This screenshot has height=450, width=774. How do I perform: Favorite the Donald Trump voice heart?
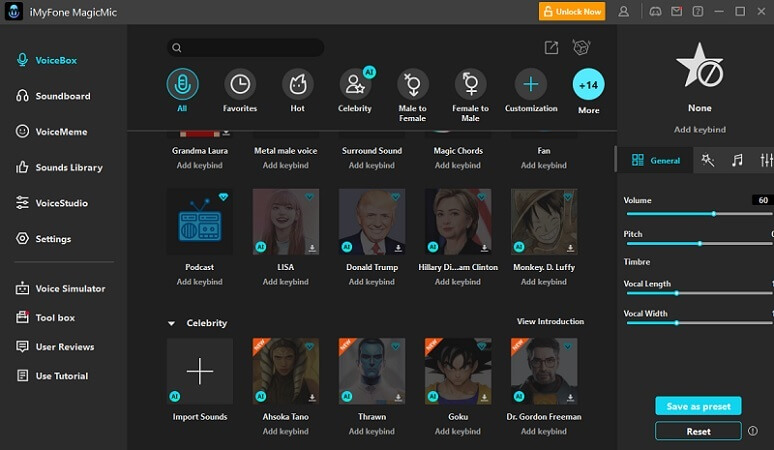click(395, 197)
